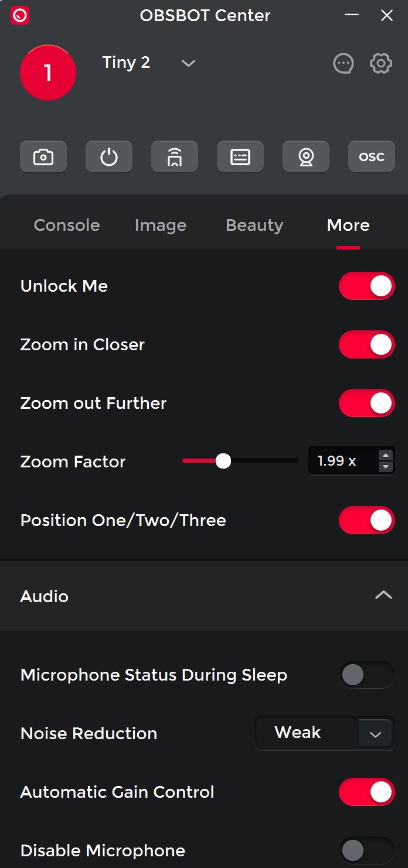Open the settings gear icon
The image size is (408, 868).
coord(381,63)
